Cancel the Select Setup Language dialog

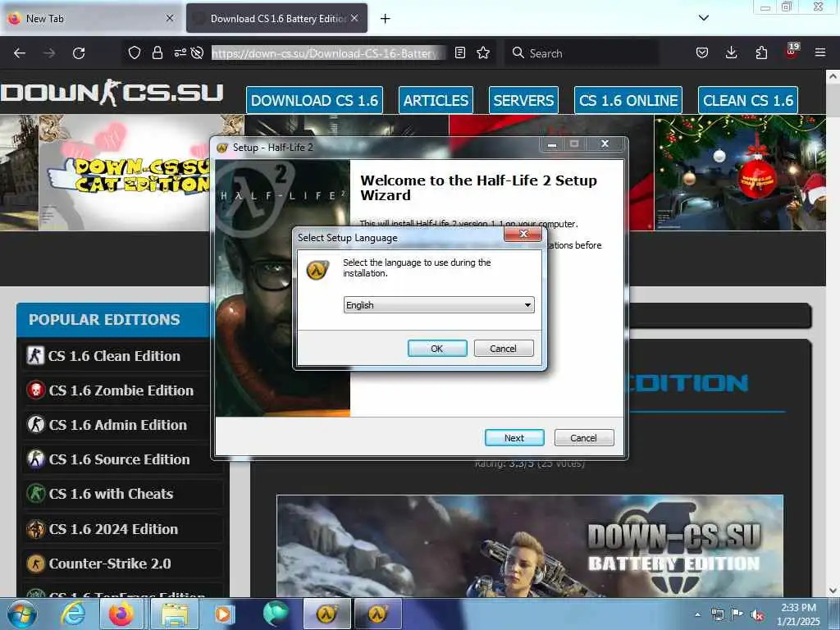pos(504,348)
